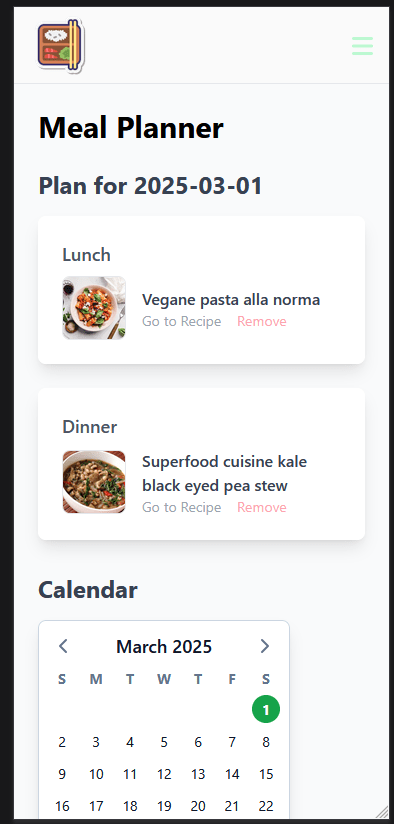This screenshot has width=394, height=824.
Task: Pick March 2 in the calendar
Action: click(62, 742)
